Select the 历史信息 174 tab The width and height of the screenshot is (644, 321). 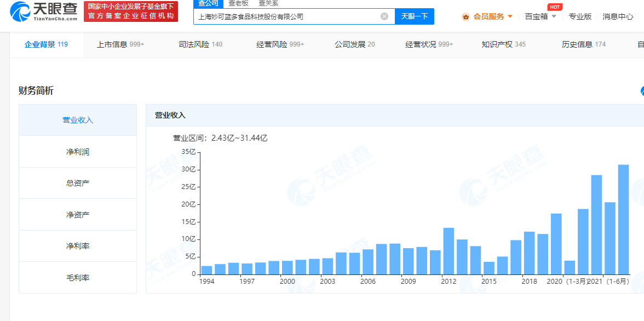tap(584, 44)
